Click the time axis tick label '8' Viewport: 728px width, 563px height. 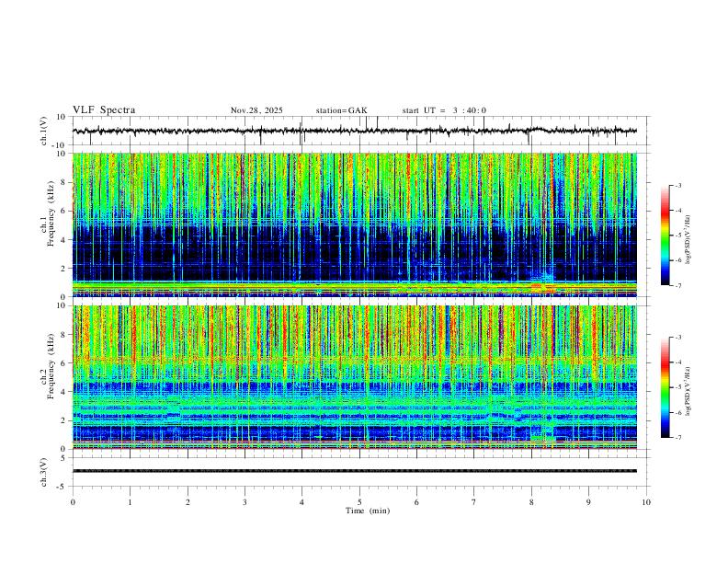(x=531, y=502)
